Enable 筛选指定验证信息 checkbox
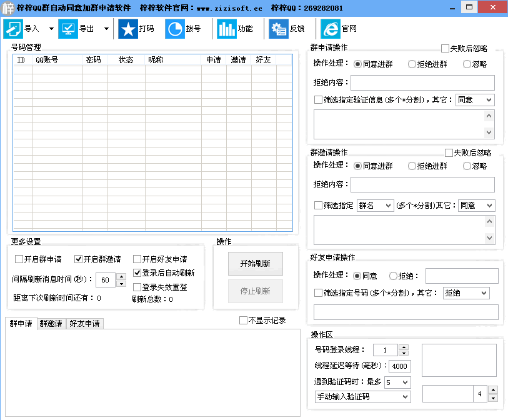This screenshot has width=508, height=420. 318,100
